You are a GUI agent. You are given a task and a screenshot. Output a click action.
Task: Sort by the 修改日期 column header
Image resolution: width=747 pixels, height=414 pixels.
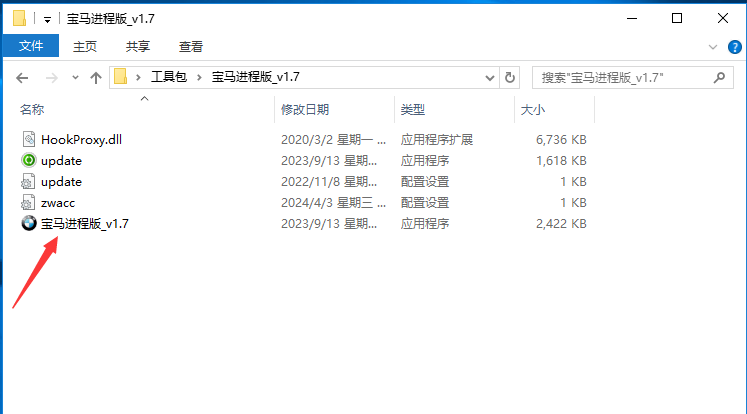point(305,110)
